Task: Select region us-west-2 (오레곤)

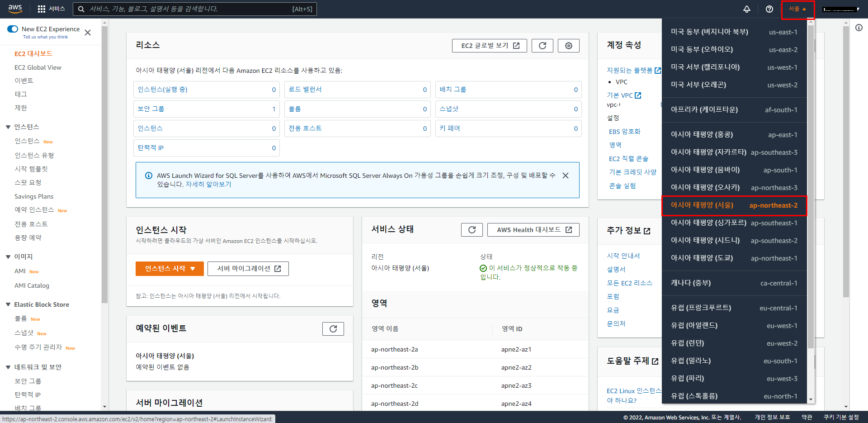Action: tap(734, 85)
